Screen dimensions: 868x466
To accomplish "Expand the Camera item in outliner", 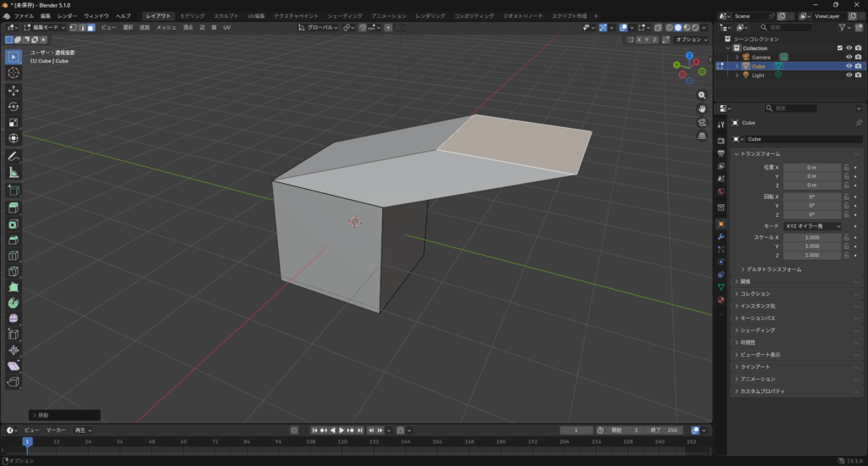I will click(737, 57).
